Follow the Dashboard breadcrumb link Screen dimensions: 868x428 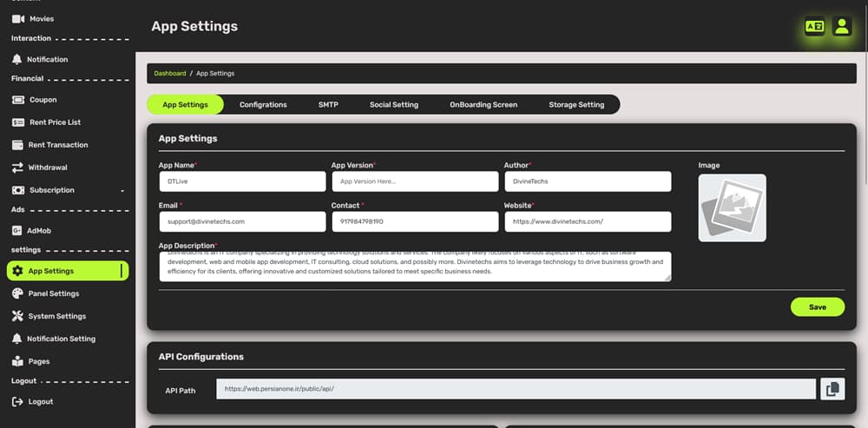click(x=170, y=74)
